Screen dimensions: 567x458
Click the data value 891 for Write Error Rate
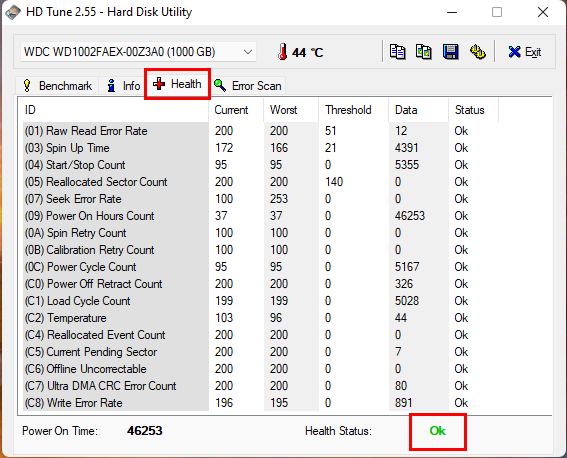click(x=404, y=403)
